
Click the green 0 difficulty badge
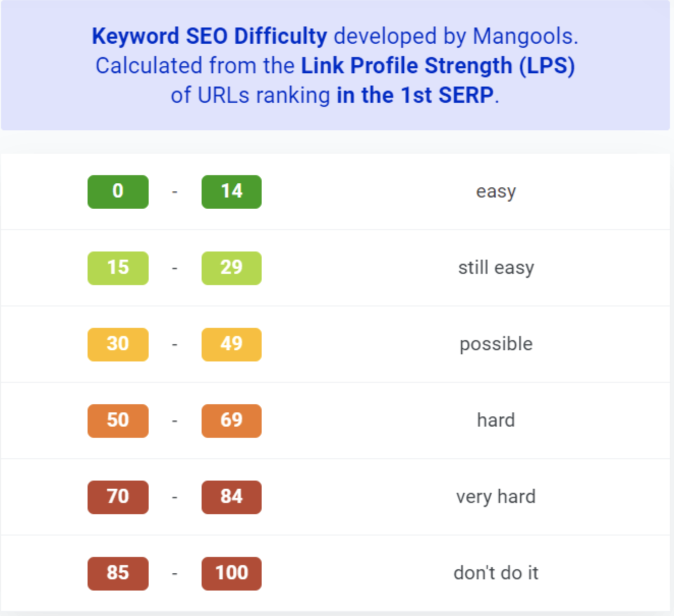click(x=118, y=191)
